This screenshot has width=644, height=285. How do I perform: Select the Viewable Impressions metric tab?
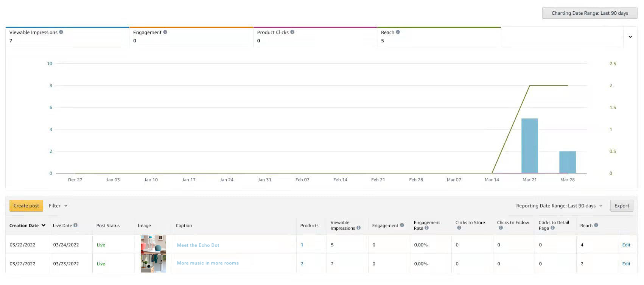click(x=67, y=37)
